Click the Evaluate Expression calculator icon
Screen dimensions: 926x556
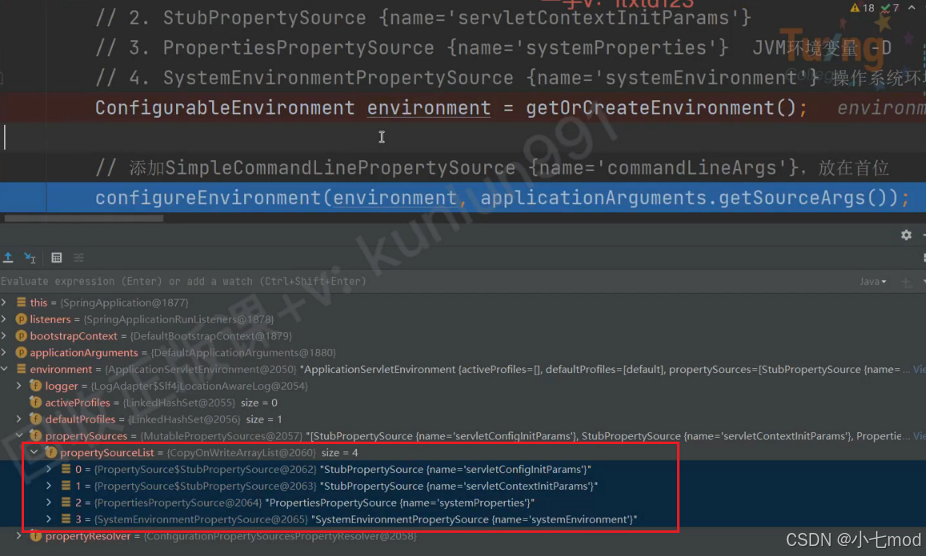pyautogui.click(x=57, y=258)
